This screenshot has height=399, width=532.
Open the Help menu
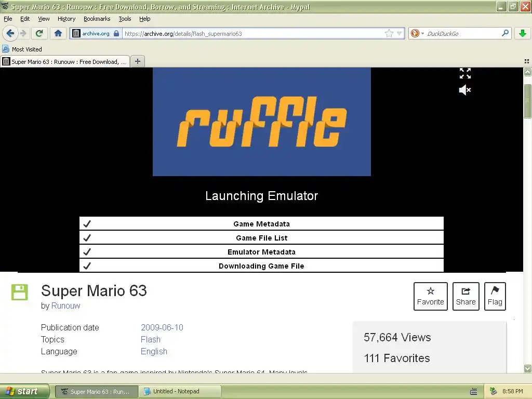click(144, 19)
